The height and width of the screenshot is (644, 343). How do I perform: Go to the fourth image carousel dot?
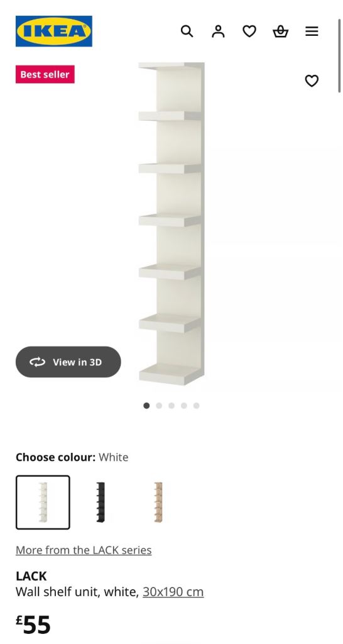[184, 406]
